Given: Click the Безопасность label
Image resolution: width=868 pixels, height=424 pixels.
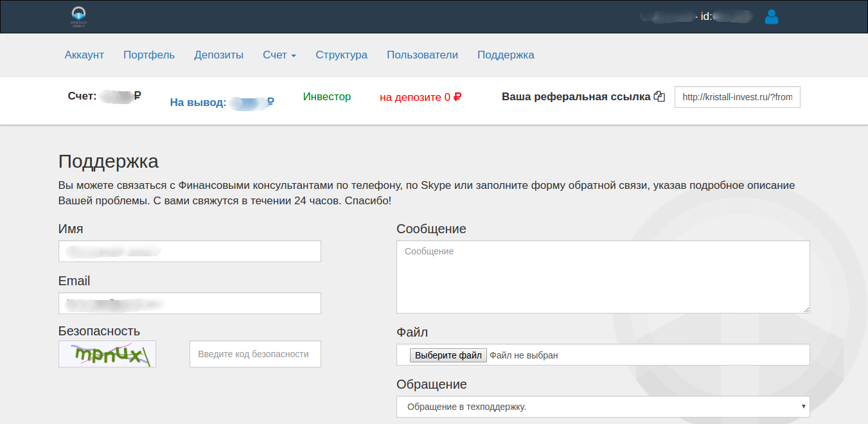Looking at the screenshot, I should tap(99, 331).
